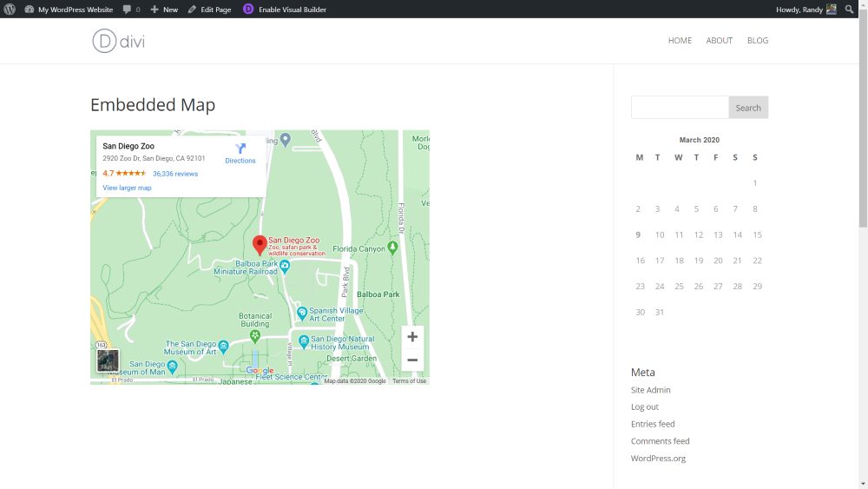Viewport: 868px width, 489px height.
Task: Click the Directions arrow icon on the map
Action: pyautogui.click(x=240, y=149)
